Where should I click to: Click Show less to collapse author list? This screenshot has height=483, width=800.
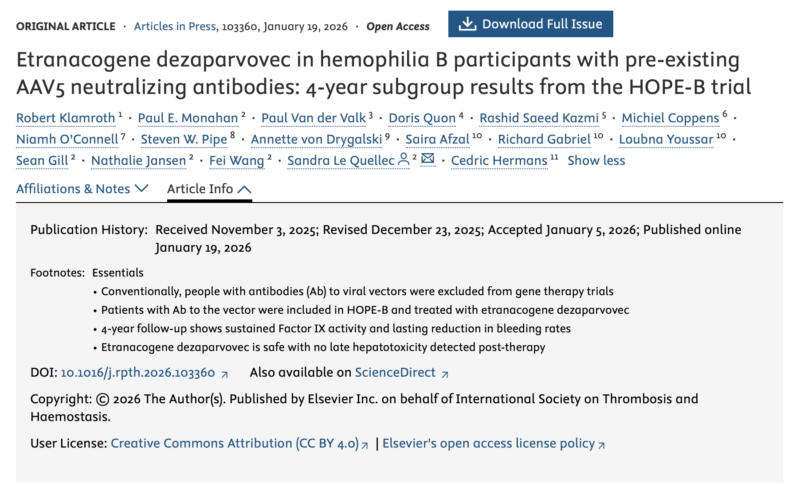(596, 160)
